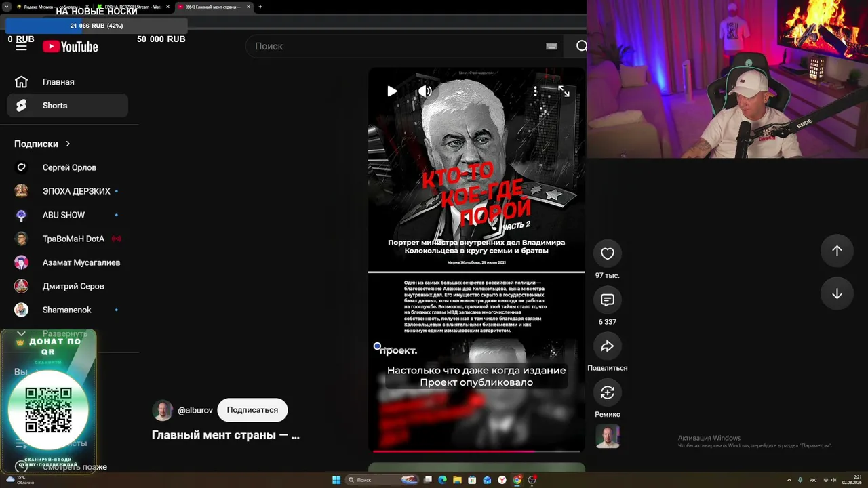The image size is (868, 488).
Task: Open the on-screen keyboard in search box
Action: click(x=551, y=46)
